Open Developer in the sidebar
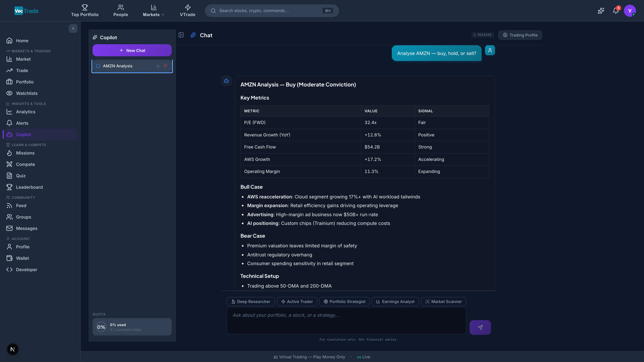This screenshot has width=644, height=362. point(40,269)
